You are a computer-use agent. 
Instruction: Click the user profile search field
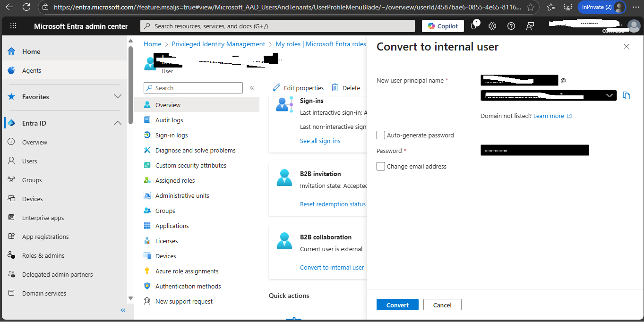tap(193, 87)
